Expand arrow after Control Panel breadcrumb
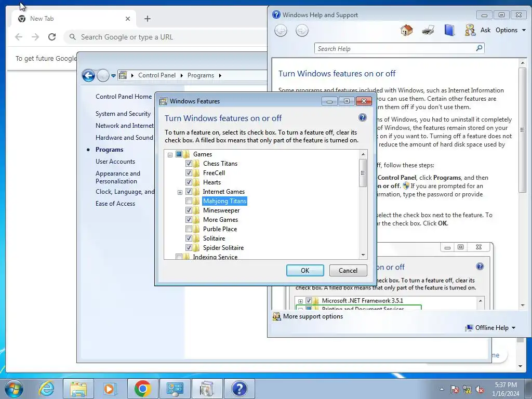The width and height of the screenshot is (532, 399). click(181, 75)
